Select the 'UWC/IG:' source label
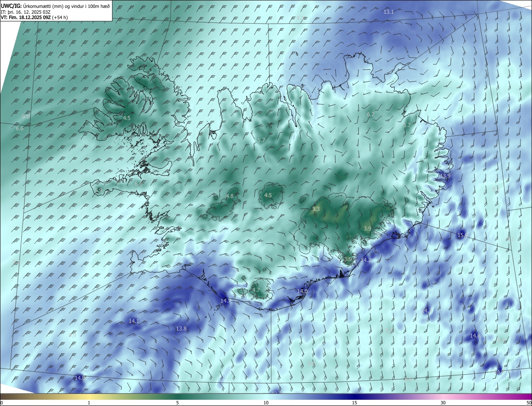The image size is (532, 406). pyautogui.click(x=11, y=6)
